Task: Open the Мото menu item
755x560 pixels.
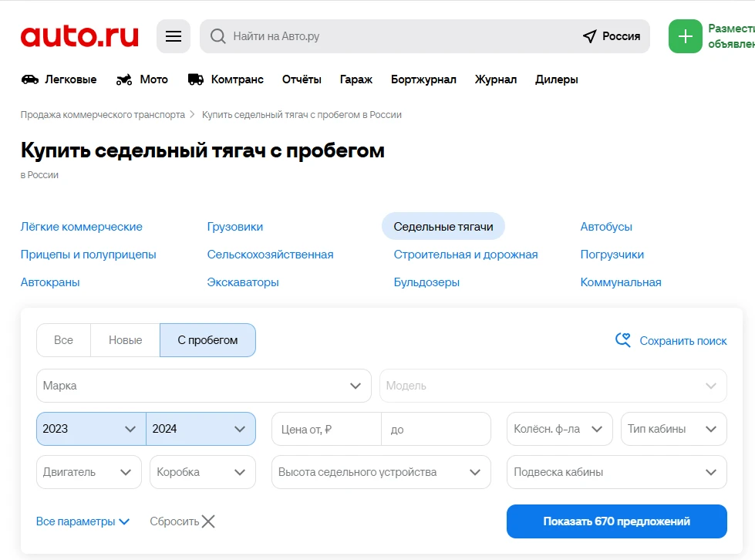Action: pyautogui.click(x=154, y=79)
